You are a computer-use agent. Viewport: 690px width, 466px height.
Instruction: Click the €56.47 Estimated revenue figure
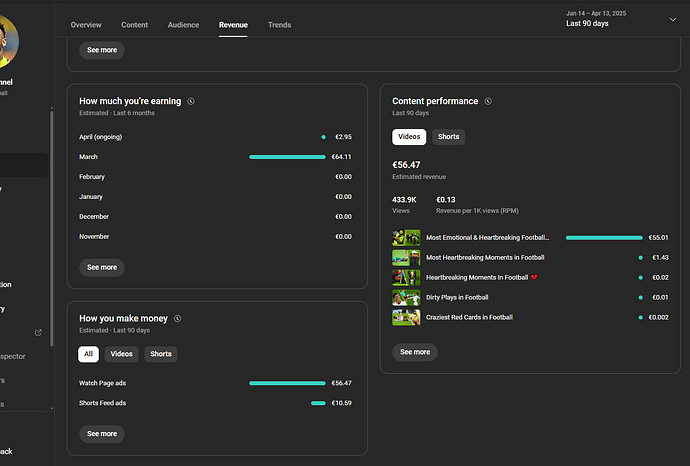coord(406,165)
